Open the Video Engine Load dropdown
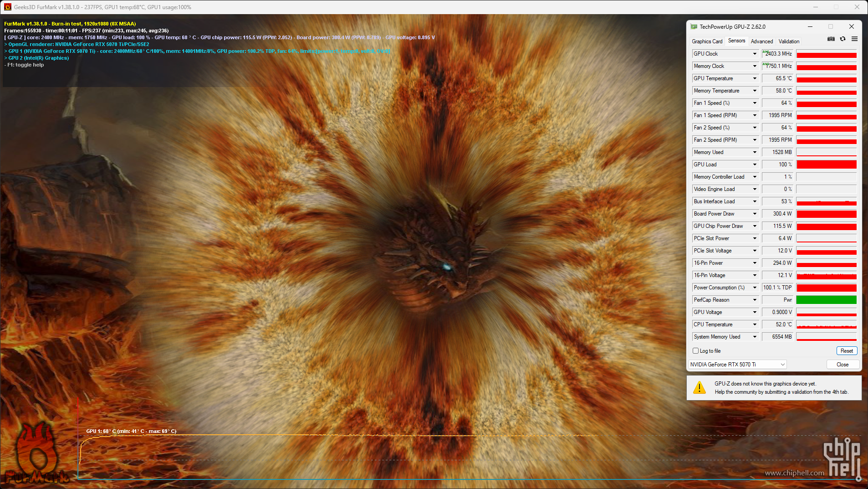This screenshot has height=489, width=868. tap(755, 189)
